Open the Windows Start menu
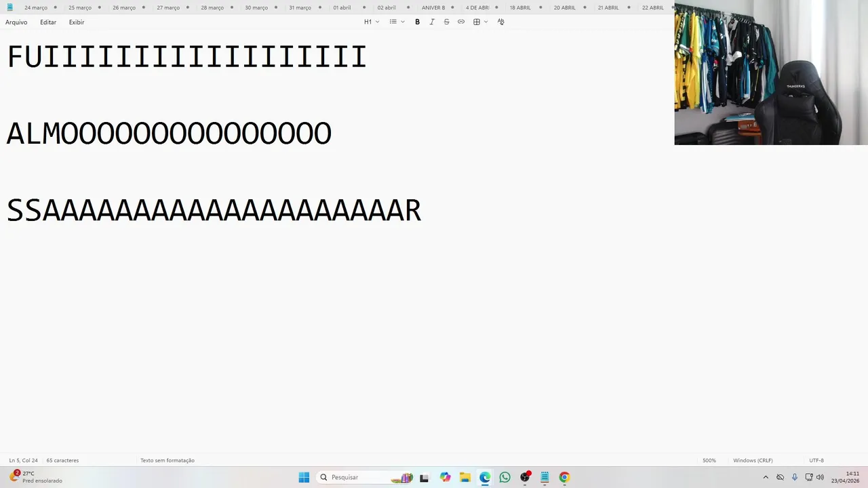 pos(304,477)
